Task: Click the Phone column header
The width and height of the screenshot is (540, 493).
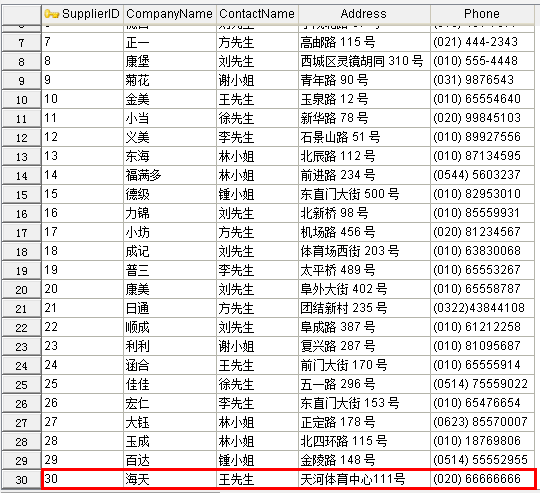Action: click(482, 14)
